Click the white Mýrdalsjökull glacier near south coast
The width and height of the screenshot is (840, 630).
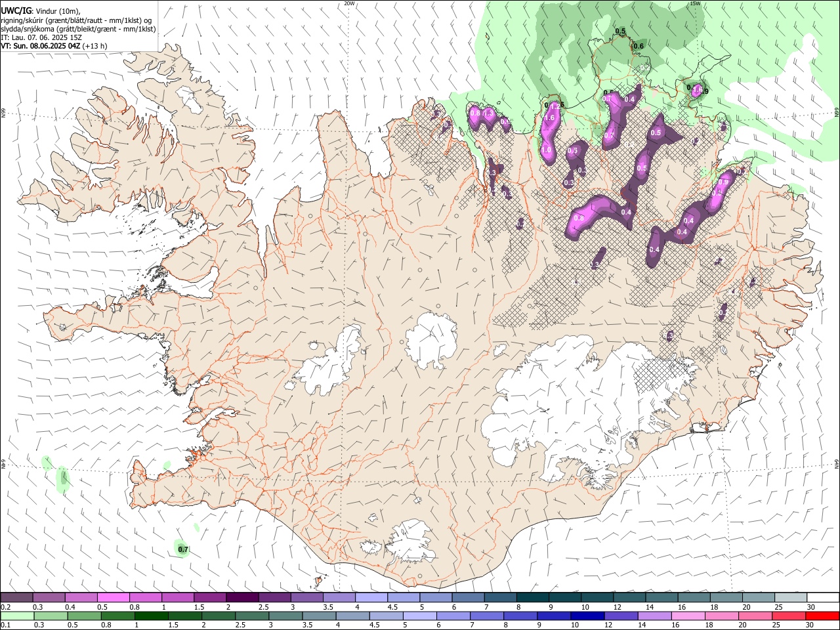(411, 541)
